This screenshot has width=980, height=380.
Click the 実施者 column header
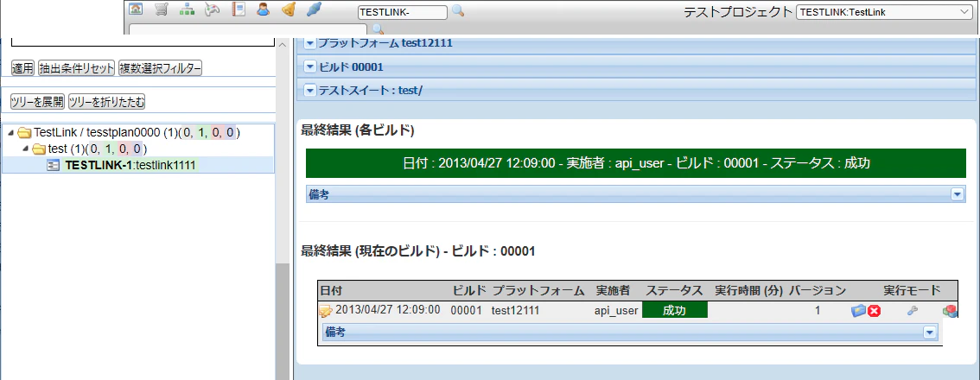tap(613, 290)
